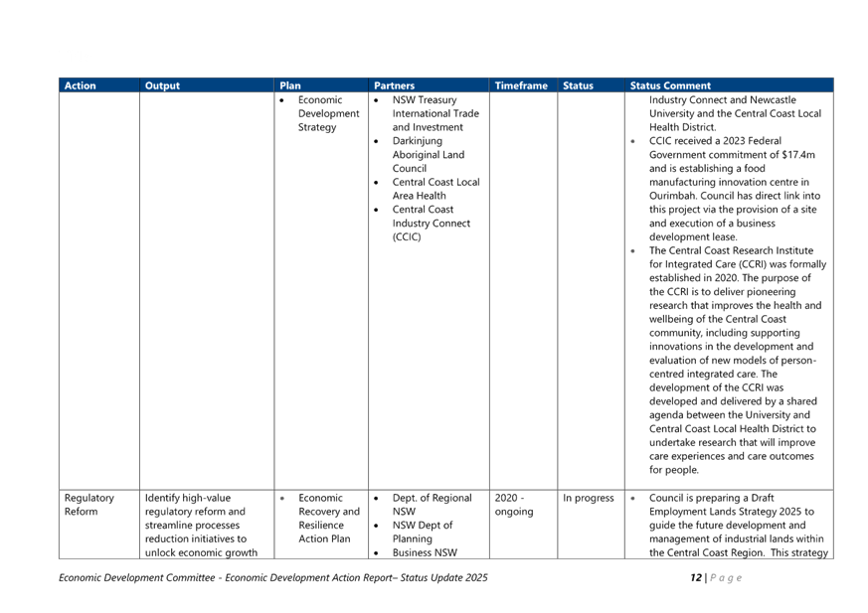Click the Action column header
The width and height of the screenshot is (868, 613).
pyautogui.click(x=99, y=85)
